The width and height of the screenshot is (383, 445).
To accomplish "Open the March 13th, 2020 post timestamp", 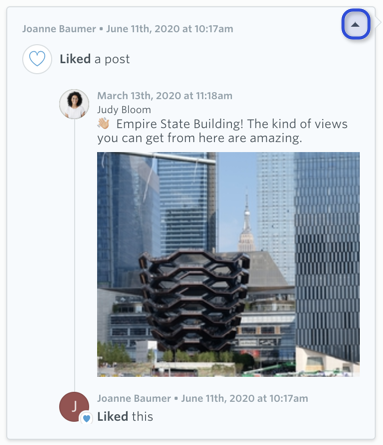I will (x=165, y=96).
